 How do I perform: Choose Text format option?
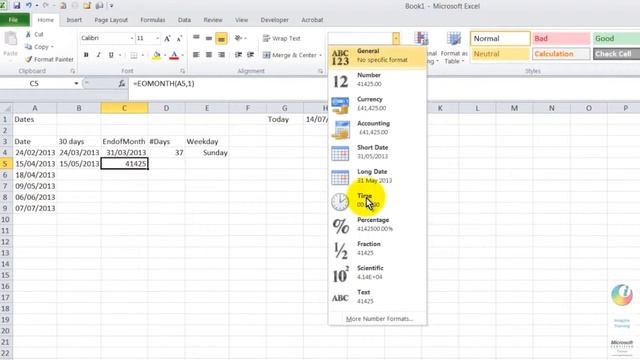(x=377, y=297)
